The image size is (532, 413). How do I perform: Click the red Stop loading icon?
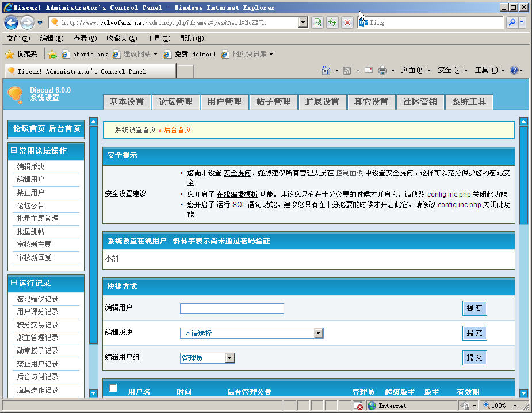pos(347,23)
